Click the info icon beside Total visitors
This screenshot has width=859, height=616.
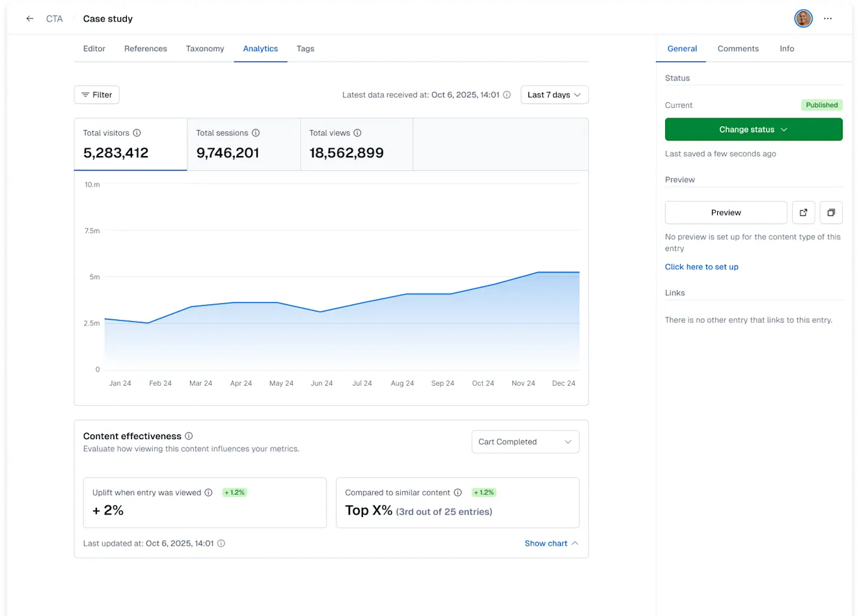point(136,133)
